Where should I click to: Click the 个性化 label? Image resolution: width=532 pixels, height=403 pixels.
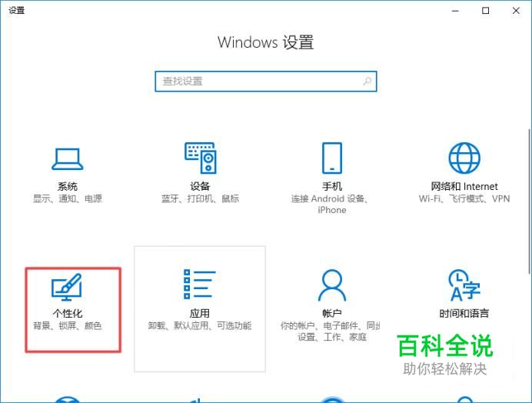click(67, 313)
